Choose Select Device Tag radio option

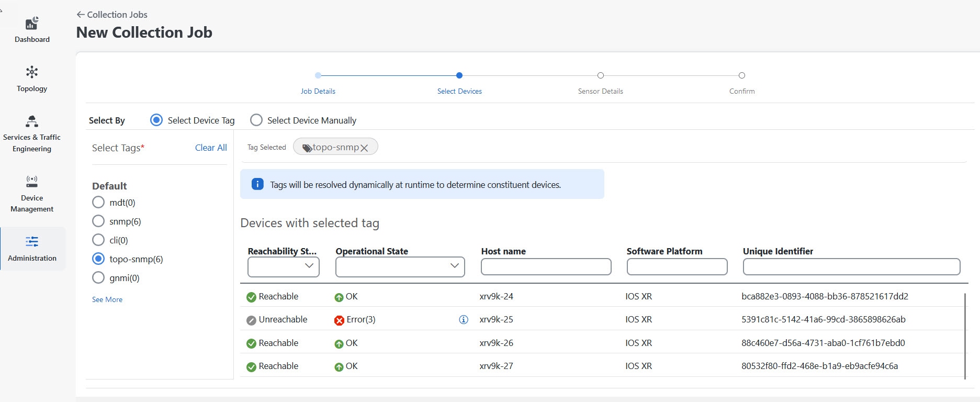(x=156, y=120)
